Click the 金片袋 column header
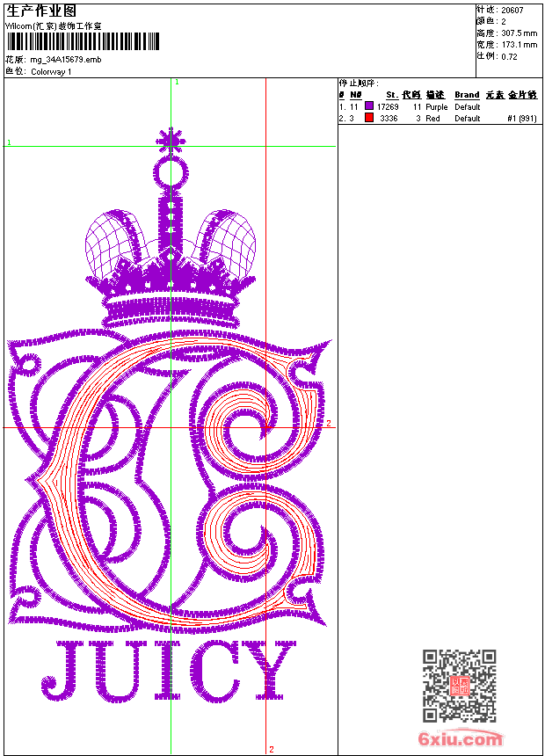 [x=522, y=95]
